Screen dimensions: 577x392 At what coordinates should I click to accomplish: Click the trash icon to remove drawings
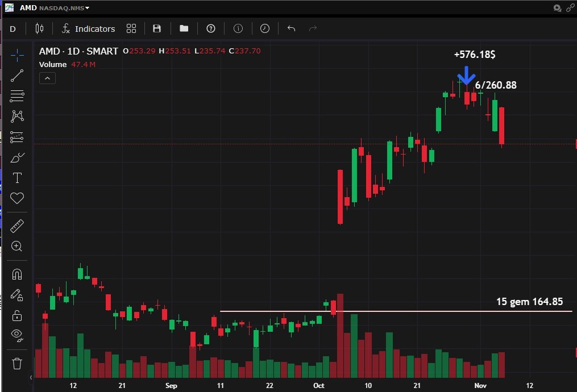(x=17, y=363)
